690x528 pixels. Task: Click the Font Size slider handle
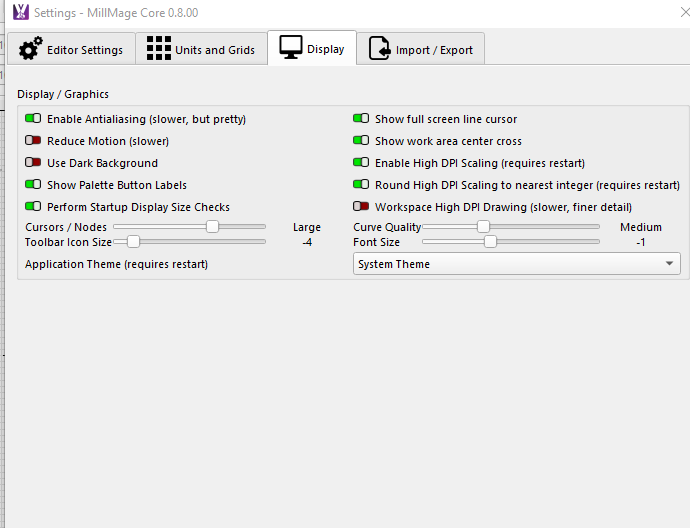pyautogui.click(x=490, y=241)
